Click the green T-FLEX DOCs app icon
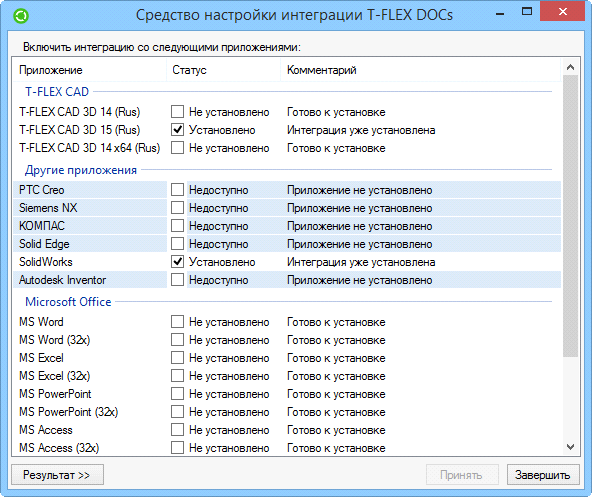Viewport: 592px width, 497px height. pos(21,15)
